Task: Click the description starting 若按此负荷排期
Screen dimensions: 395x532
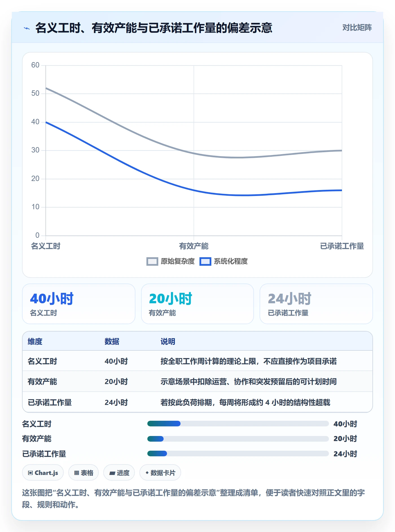Action: click(245, 402)
